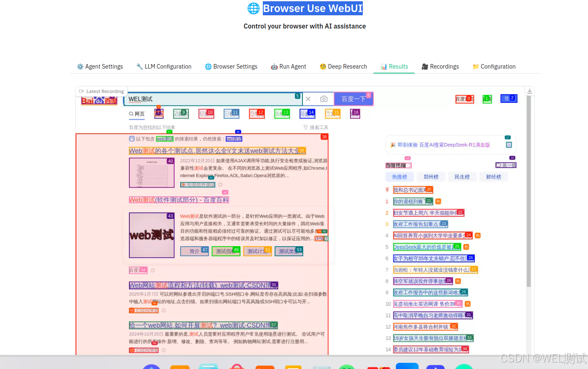The image size is (588, 369).
Task: Open hot item 韩空军误投炸弹事故
Action: click(423, 281)
